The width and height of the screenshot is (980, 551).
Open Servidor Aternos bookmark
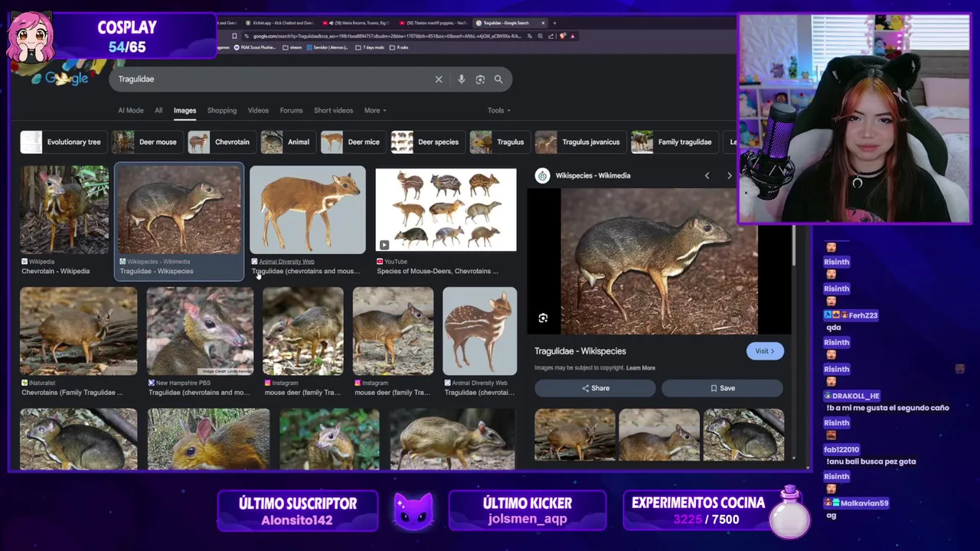[x=328, y=47]
